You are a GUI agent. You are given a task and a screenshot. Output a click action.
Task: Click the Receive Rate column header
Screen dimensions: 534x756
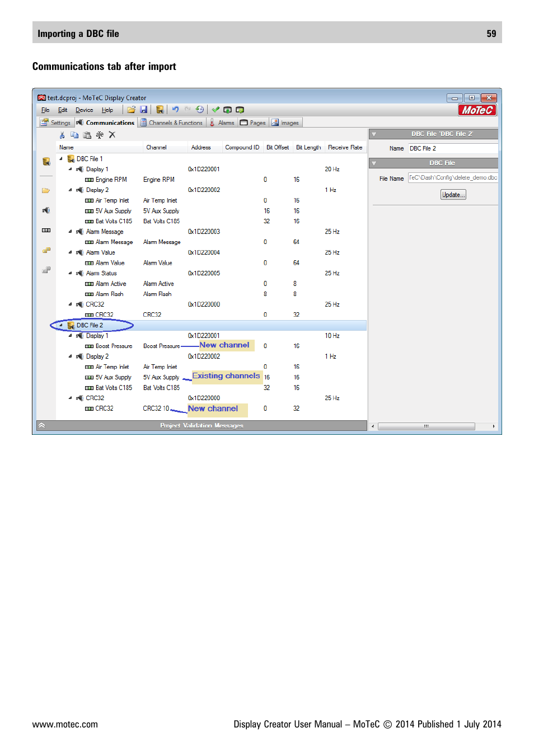pyautogui.click(x=345, y=148)
